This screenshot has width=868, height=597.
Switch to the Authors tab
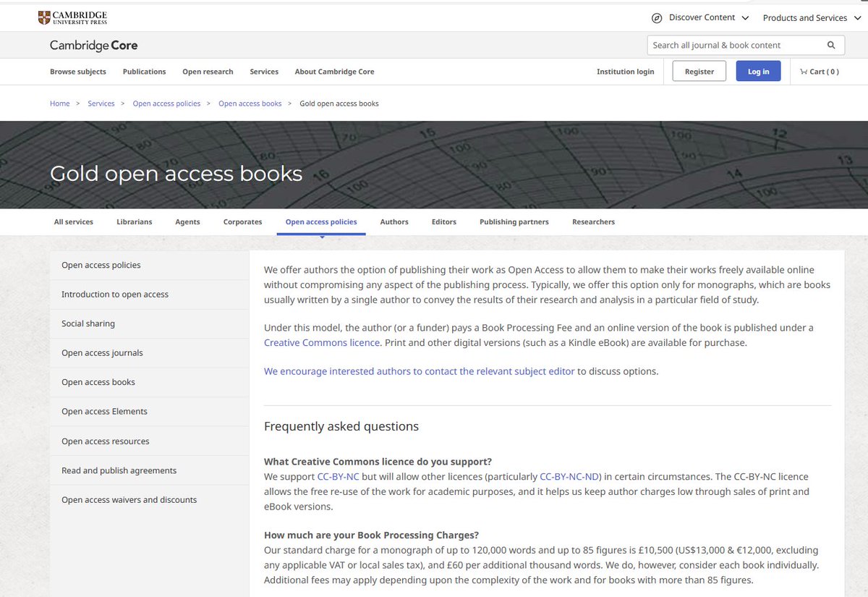(394, 222)
